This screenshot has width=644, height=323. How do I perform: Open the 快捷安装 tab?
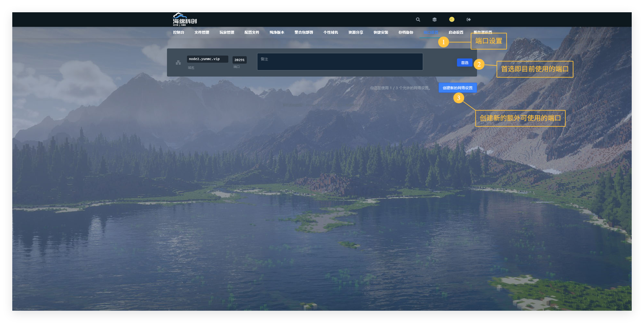click(381, 32)
